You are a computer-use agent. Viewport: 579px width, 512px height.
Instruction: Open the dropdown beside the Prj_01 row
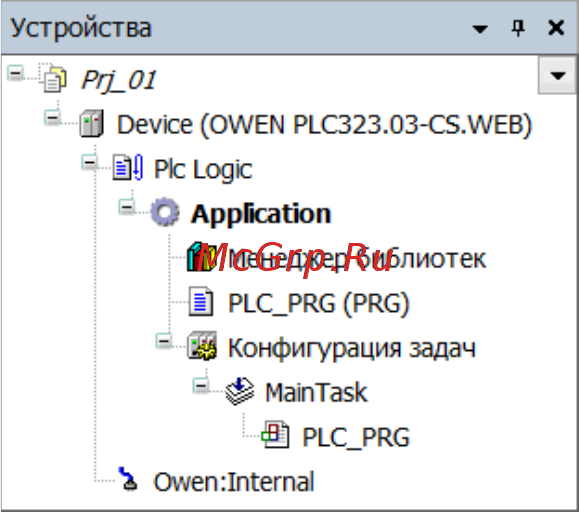tap(557, 75)
